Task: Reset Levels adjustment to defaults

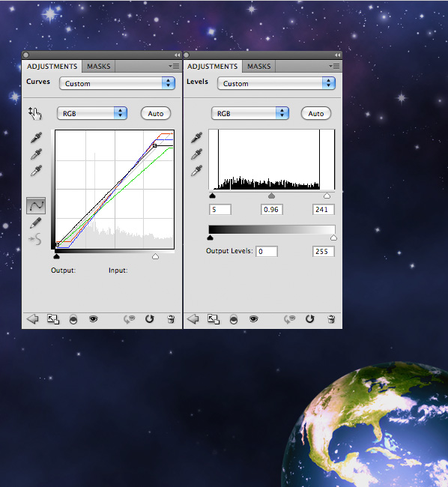Action: click(x=310, y=319)
